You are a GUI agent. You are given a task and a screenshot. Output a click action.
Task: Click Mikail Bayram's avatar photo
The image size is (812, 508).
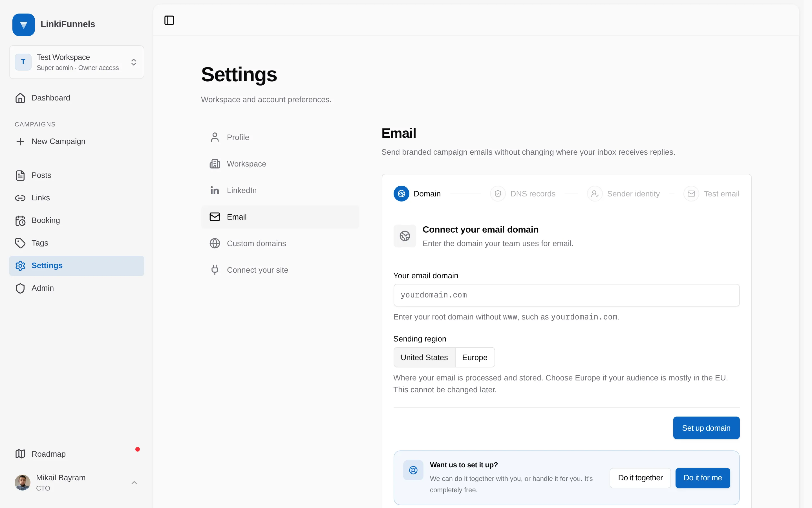click(x=23, y=483)
